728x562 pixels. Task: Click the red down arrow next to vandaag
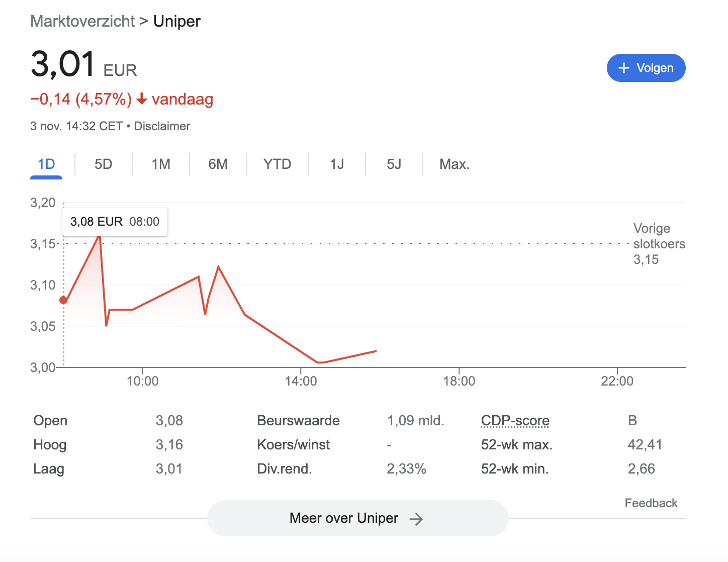coord(142,99)
